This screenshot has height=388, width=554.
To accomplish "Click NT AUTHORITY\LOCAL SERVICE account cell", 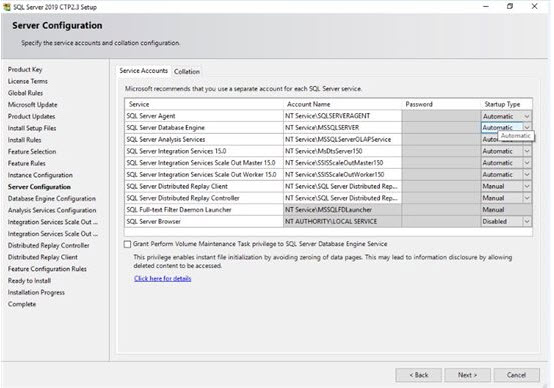I will (342, 221).
